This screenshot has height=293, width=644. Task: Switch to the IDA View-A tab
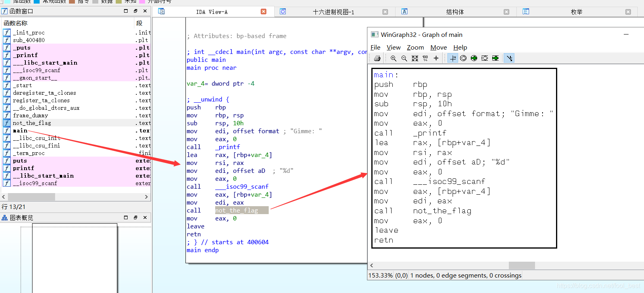point(212,12)
